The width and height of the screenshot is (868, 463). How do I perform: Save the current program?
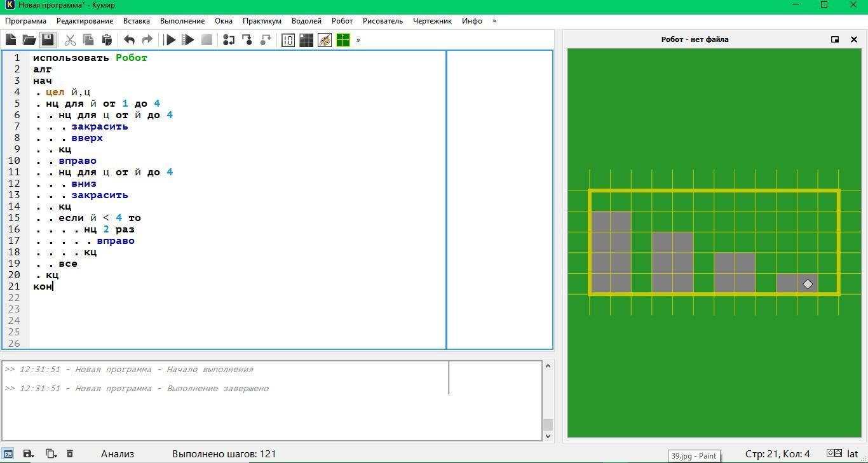[48, 40]
